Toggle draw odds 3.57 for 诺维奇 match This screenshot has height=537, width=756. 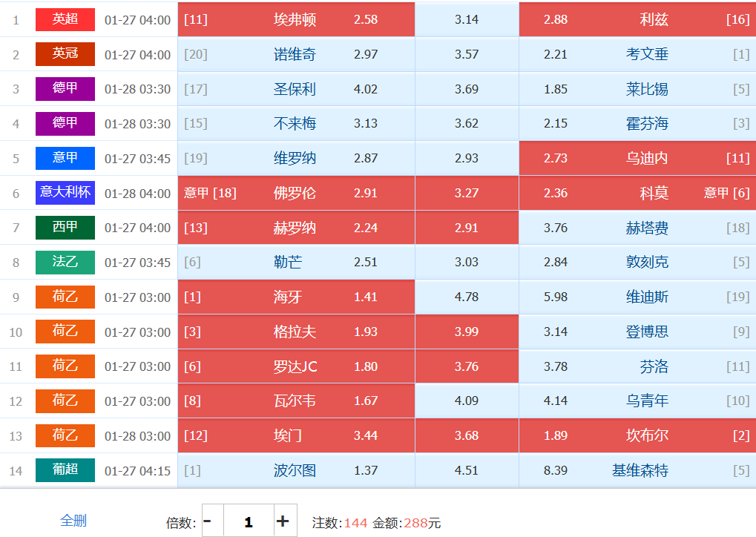pos(467,54)
